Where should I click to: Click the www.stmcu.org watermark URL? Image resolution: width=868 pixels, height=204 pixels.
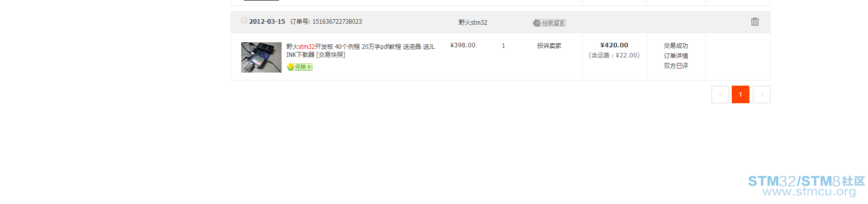coord(809,192)
